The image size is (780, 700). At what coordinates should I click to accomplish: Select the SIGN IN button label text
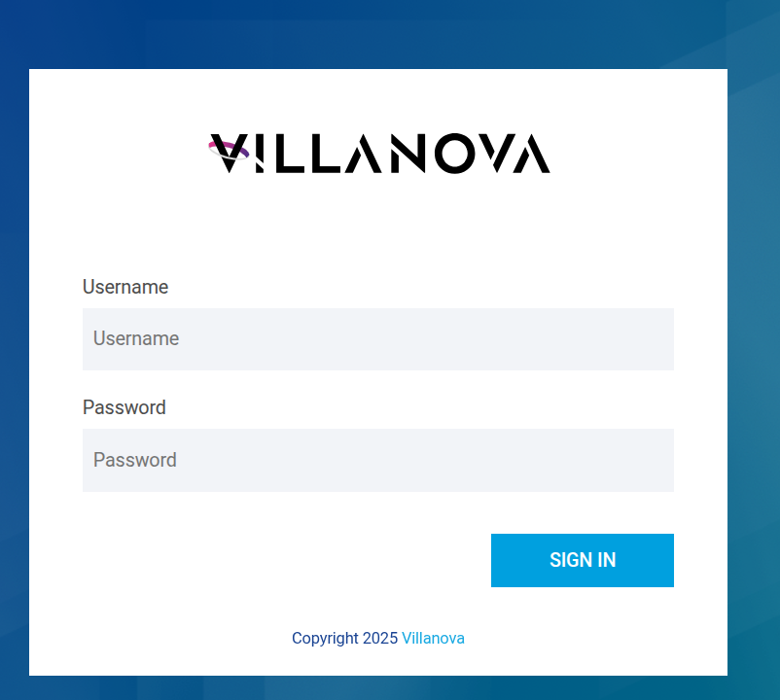click(582, 560)
